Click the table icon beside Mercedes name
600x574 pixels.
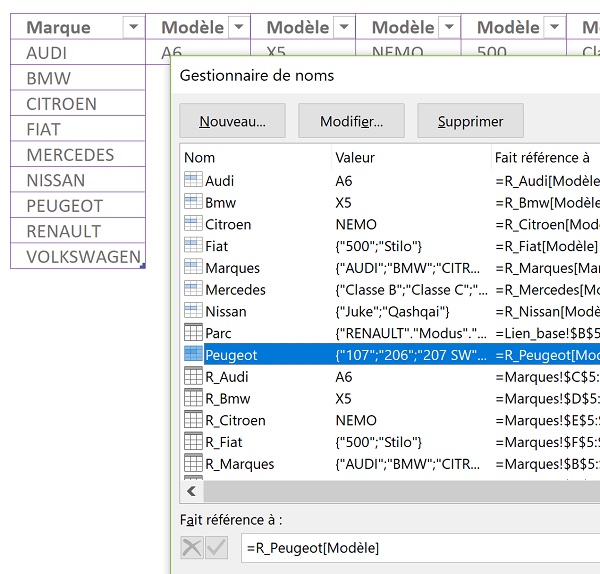tap(193, 289)
